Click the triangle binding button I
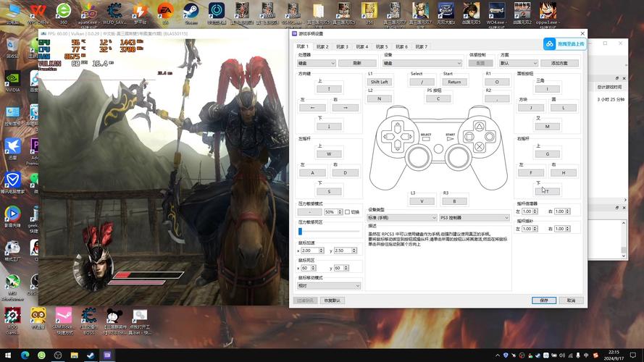Screen dimensions: 644x362 547,88
